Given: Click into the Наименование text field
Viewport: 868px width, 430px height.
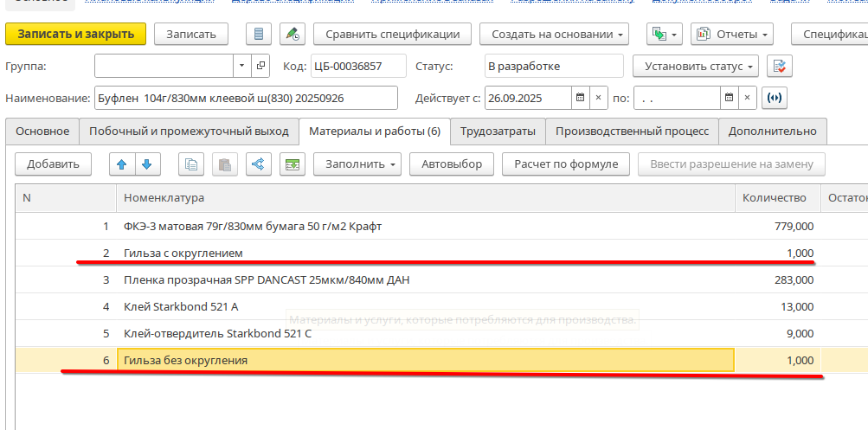Looking at the screenshot, I should pyautogui.click(x=245, y=98).
